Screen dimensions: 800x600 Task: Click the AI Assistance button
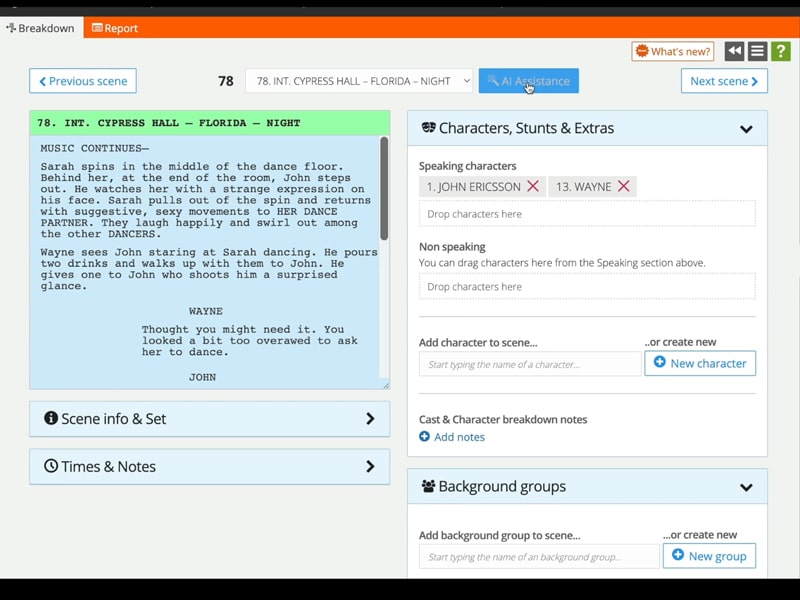[x=529, y=81]
